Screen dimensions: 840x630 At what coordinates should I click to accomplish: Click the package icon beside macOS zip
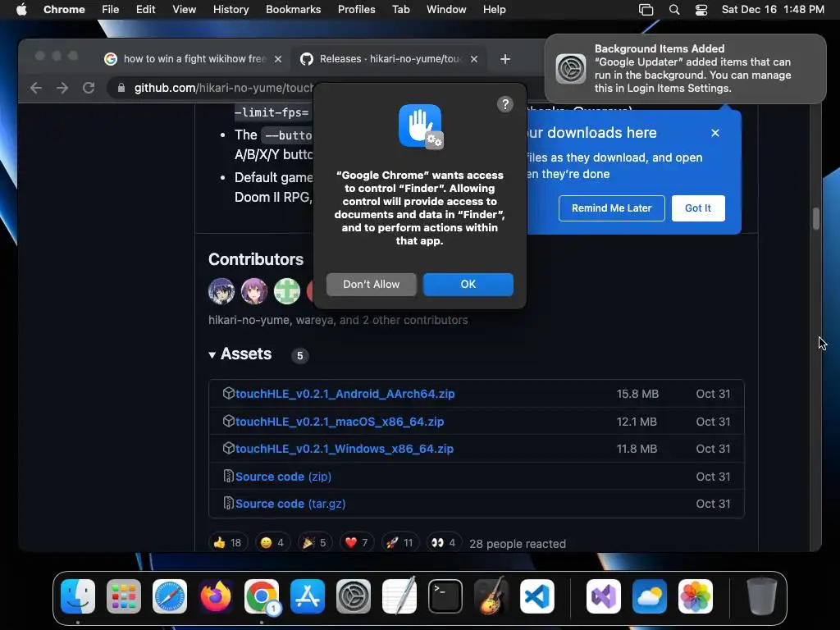coord(228,421)
